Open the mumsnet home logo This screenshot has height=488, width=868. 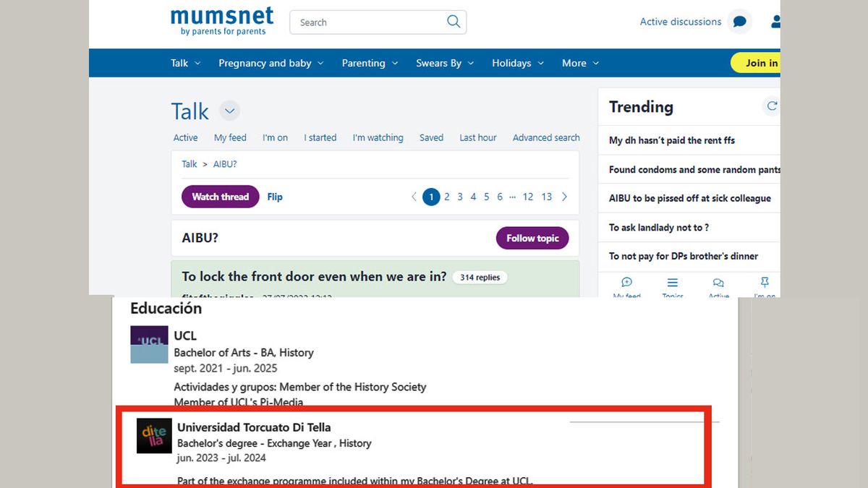222,21
